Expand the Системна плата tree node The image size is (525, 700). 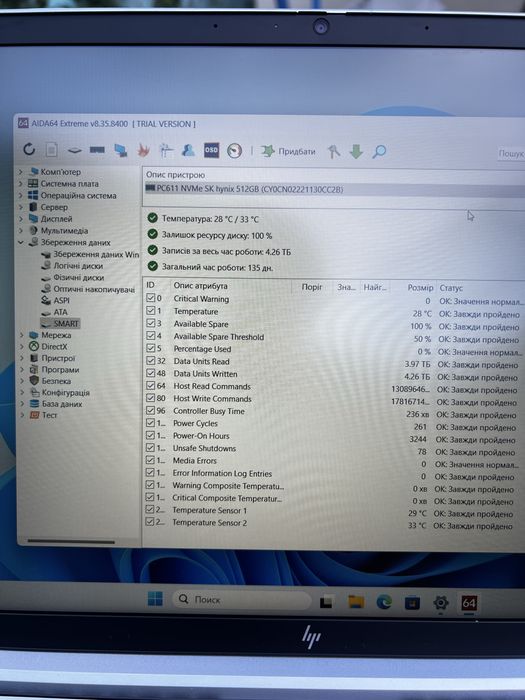point(21,183)
